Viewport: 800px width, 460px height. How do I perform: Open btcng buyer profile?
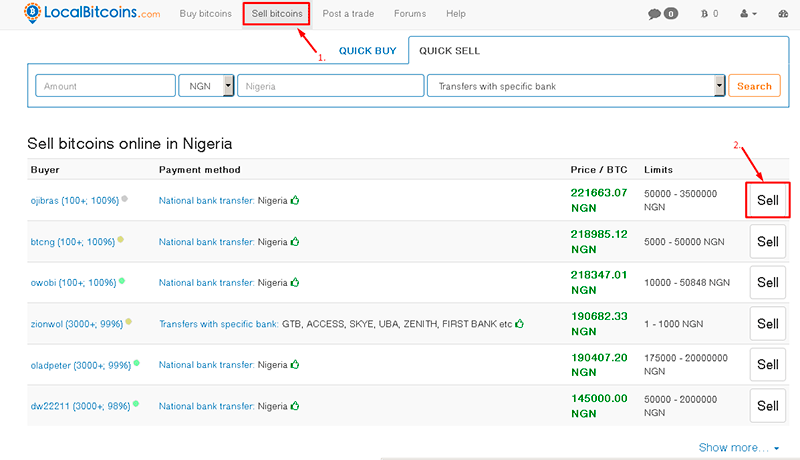point(72,242)
